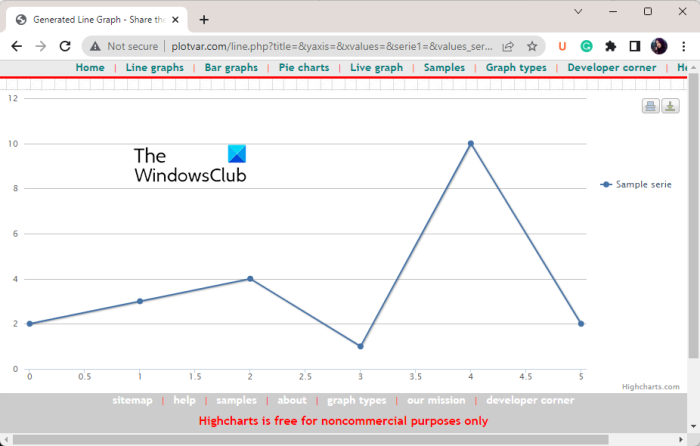This screenshot has width=700, height=446.
Task: Open Developer corner in top menu
Action: (x=612, y=67)
